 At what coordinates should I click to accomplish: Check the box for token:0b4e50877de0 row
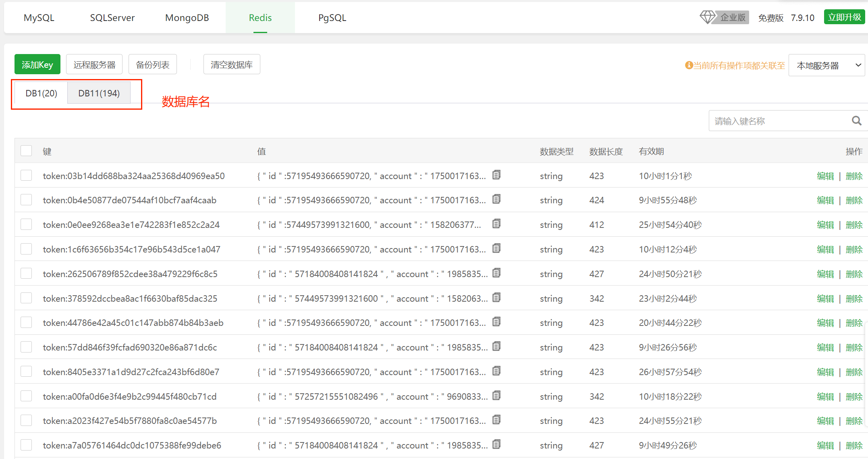(26, 200)
